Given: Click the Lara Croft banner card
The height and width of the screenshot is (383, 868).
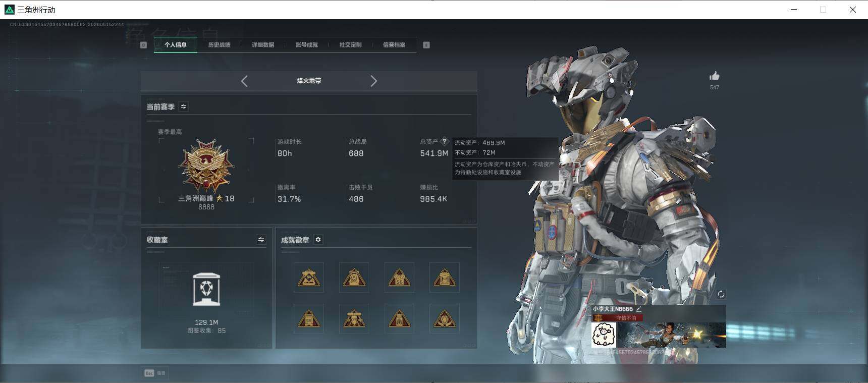Looking at the screenshot, I should [x=671, y=335].
